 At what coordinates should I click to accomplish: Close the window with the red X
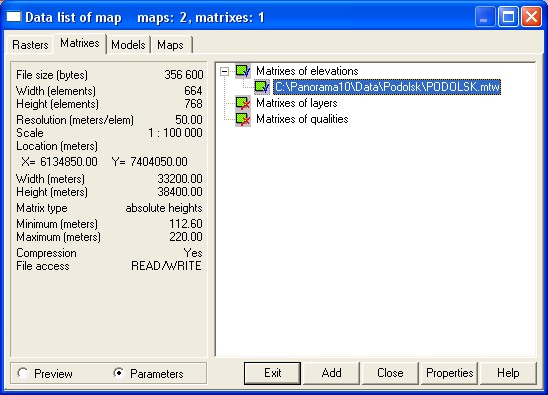[531, 17]
